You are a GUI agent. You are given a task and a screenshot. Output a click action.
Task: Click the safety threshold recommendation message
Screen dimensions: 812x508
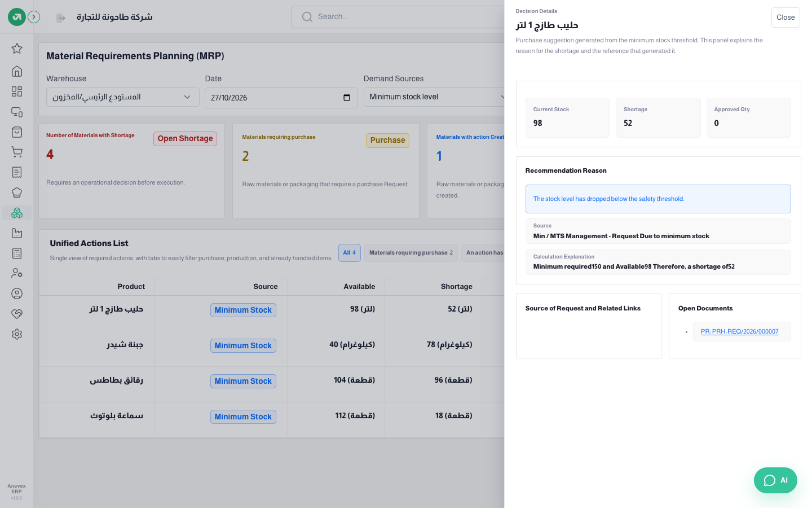click(x=658, y=199)
